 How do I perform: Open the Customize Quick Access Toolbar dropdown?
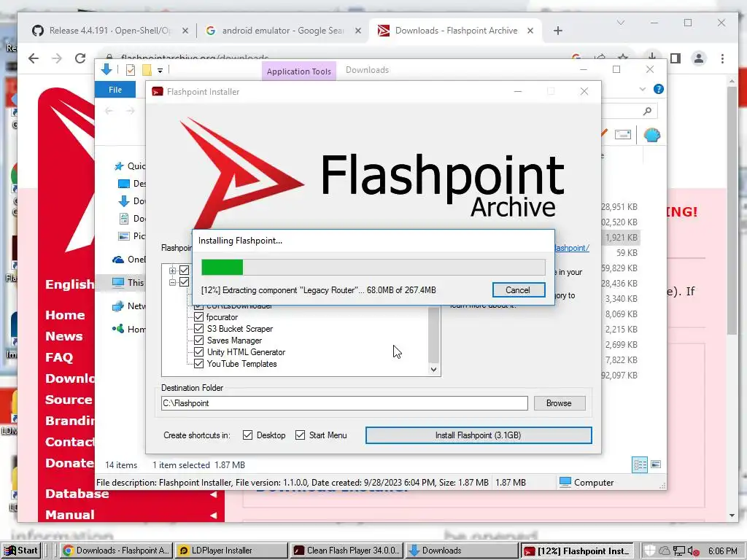pyautogui.click(x=160, y=71)
